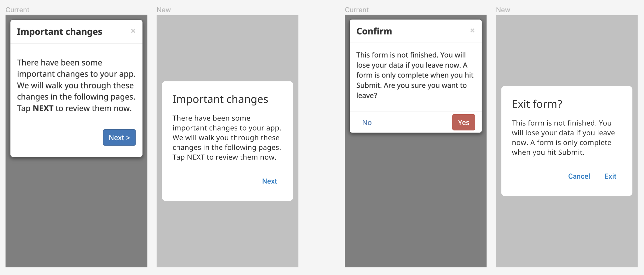Select the Exit form dialog body text
Image resolution: width=644 pixels, height=275 pixels.
563,137
